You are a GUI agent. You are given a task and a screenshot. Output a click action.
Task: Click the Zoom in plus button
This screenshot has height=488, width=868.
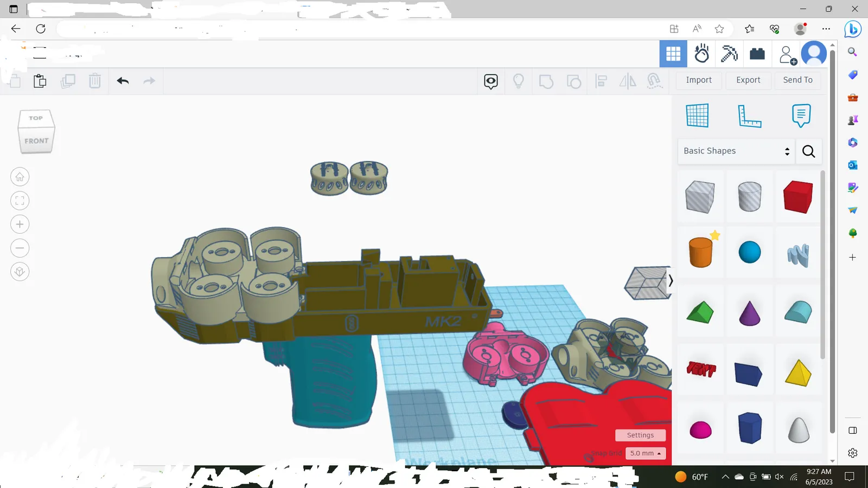pos(20,224)
